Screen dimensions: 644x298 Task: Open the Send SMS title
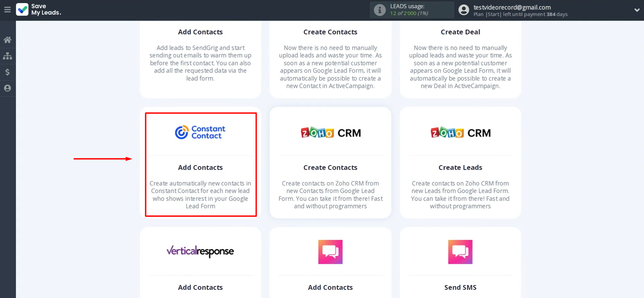tap(460, 287)
